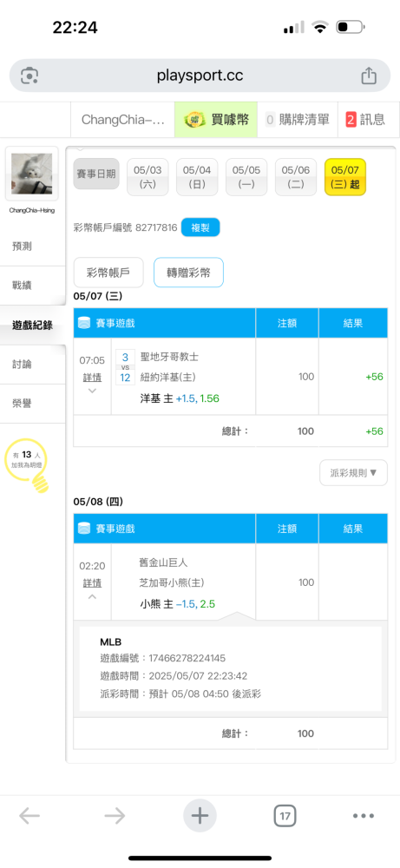This screenshot has width=400, height=868.
Task: Select date 05/06 (二)
Action: [296, 177]
